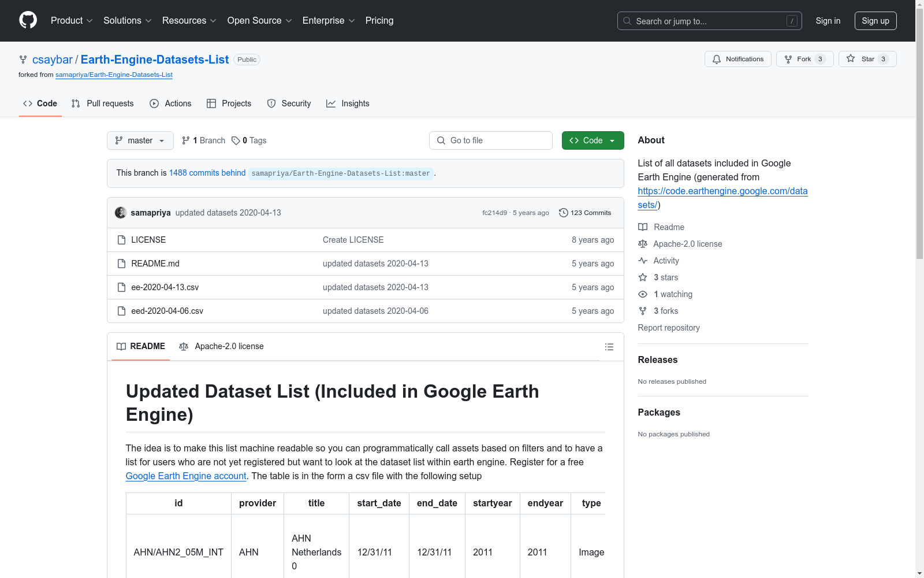
Task: Click samapriya's avatar image
Action: click(x=121, y=213)
